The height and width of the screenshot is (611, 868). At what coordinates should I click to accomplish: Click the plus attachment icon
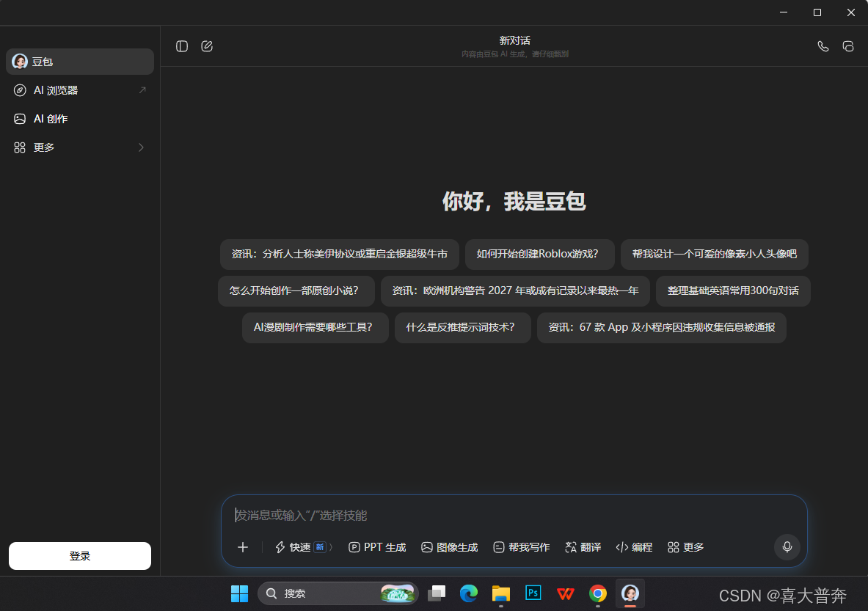tap(242, 547)
